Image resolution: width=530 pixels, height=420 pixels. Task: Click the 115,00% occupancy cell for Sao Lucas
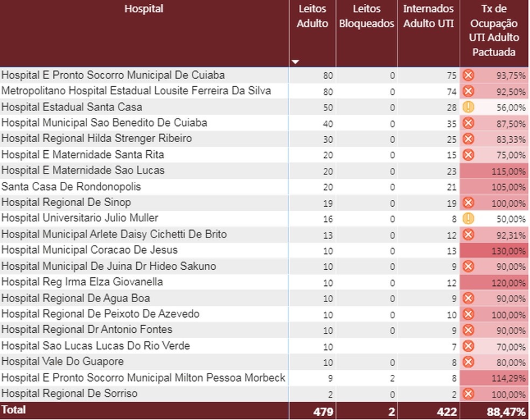[494, 171]
